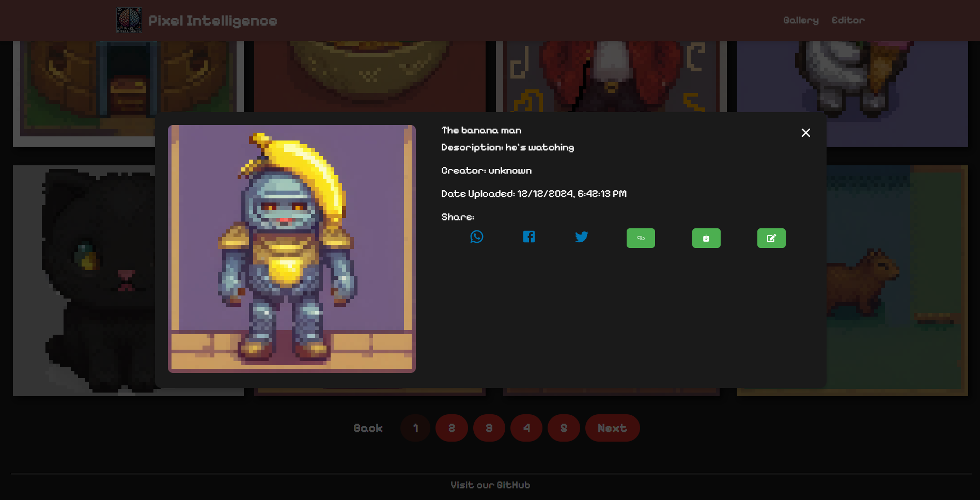Select the red-haired figure artwork thumbnail
This screenshot has width=980, height=500.
[611, 76]
